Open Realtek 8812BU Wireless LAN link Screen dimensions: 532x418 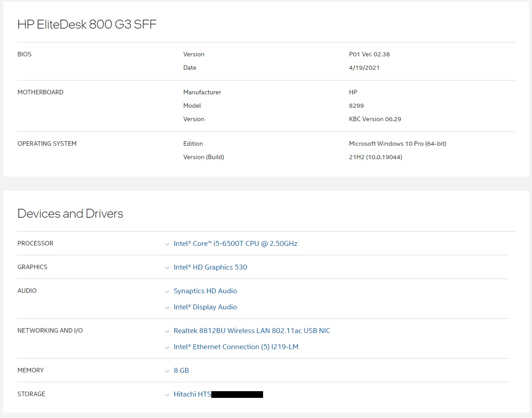(x=252, y=331)
